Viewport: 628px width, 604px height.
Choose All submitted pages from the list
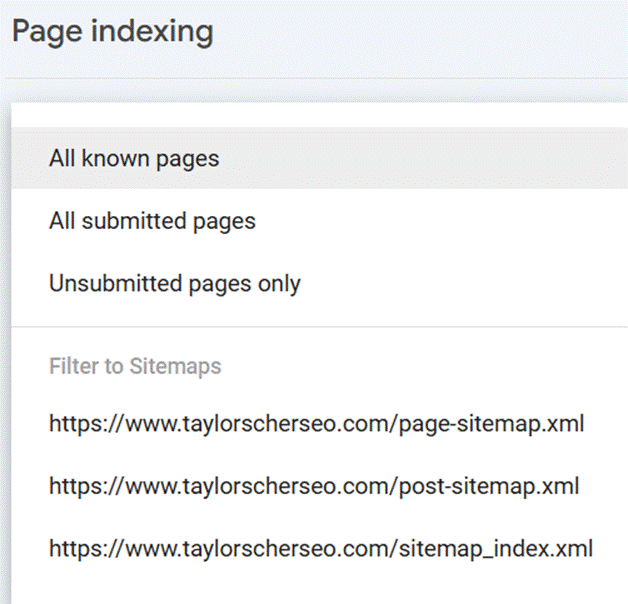320,221
